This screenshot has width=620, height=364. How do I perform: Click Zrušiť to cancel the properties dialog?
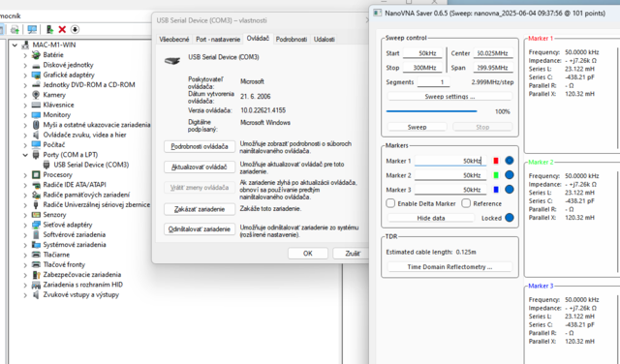[352, 254]
